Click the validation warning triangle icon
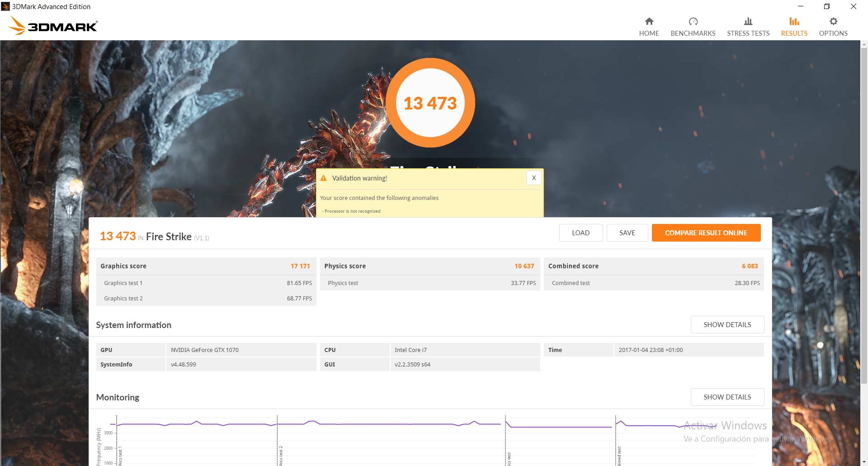Image resolution: width=868 pixels, height=466 pixels. pyautogui.click(x=323, y=178)
